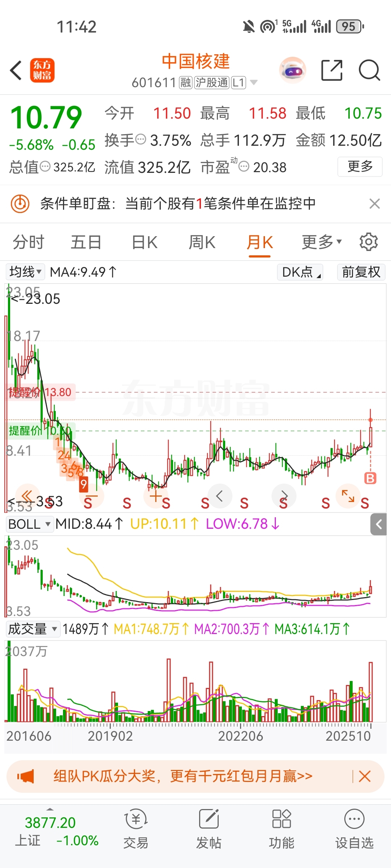Tap the 13.80 提醒价 alert label
The width and height of the screenshot is (391, 868).
click(x=41, y=392)
